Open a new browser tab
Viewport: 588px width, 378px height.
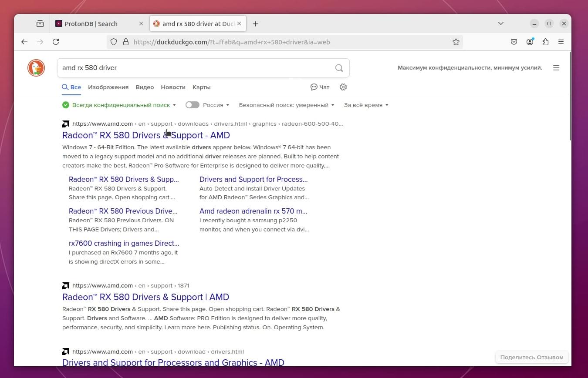tap(256, 24)
